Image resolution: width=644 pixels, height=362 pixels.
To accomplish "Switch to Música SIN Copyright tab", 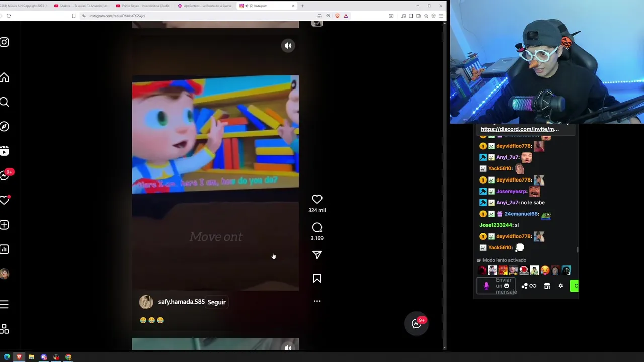I will 24,6.
